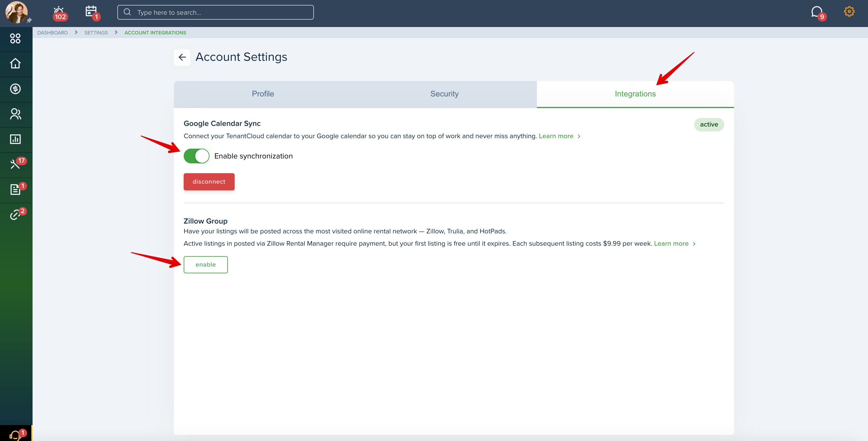The image size is (868, 441).
Task: Click the back arrow beside Account Settings
Action: (x=182, y=57)
